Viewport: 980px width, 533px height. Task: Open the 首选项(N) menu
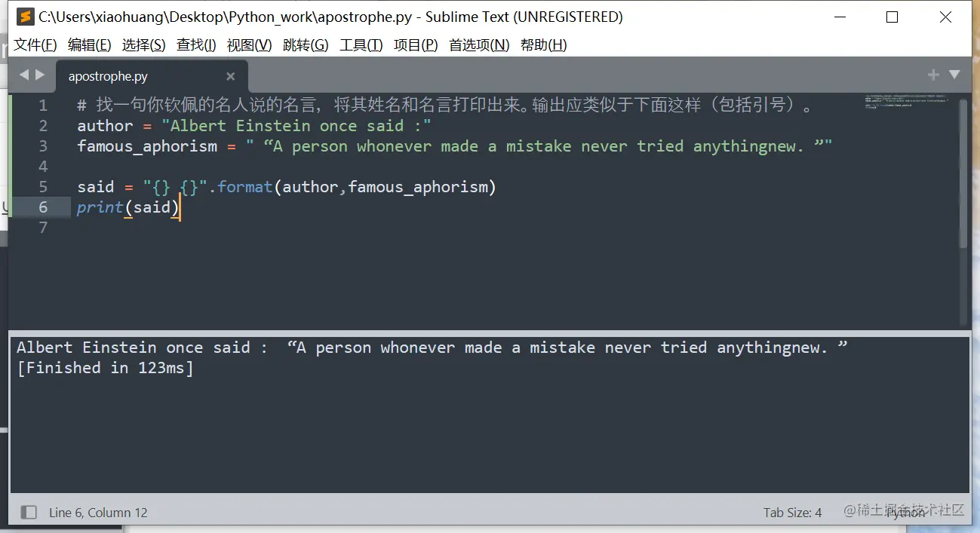(x=479, y=45)
